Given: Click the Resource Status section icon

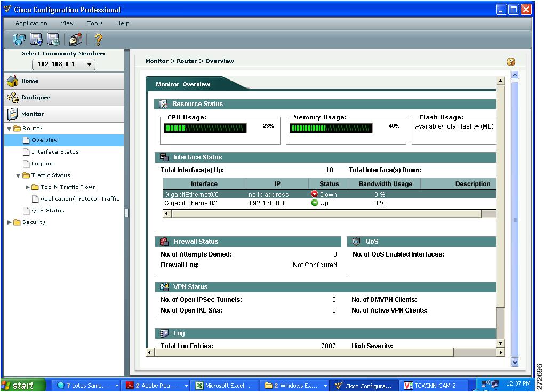Looking at the screenshot, I should point(163,103).
